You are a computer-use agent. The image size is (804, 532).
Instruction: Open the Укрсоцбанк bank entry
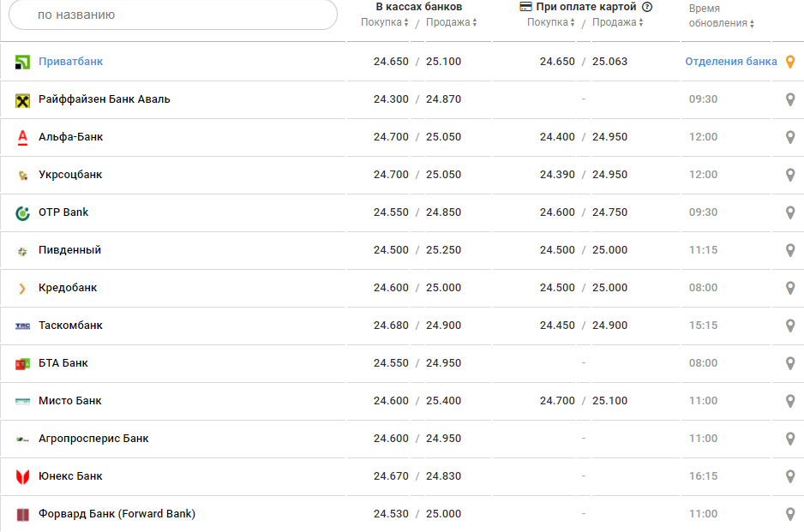(70, 175)
